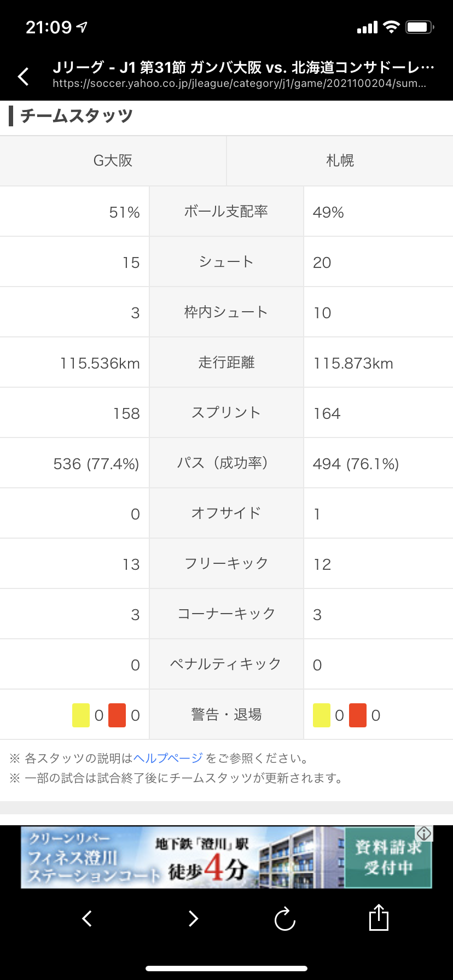Reload the page with the refresh icon
This screenshot has height=980, width=453.
click(x=285, y=919)
